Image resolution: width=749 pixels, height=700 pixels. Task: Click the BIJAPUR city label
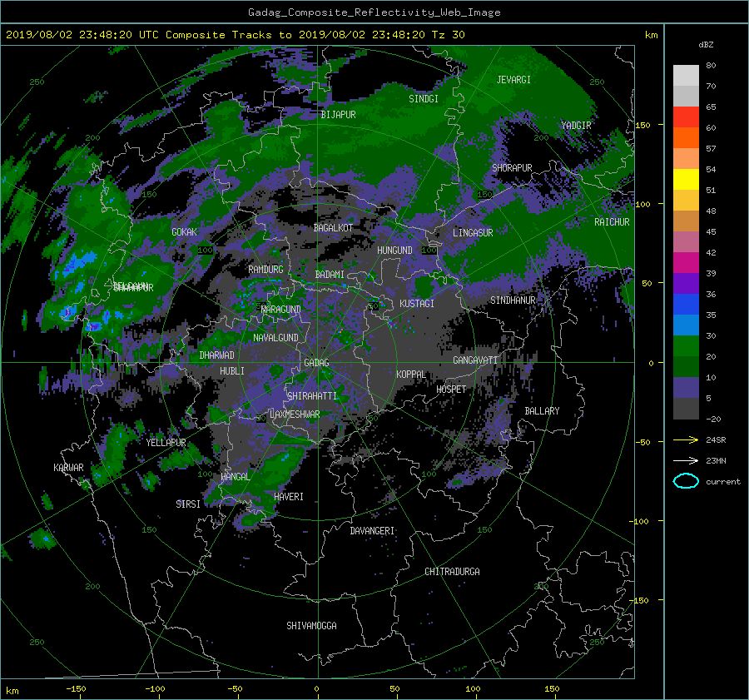click(x=338, y=115)
